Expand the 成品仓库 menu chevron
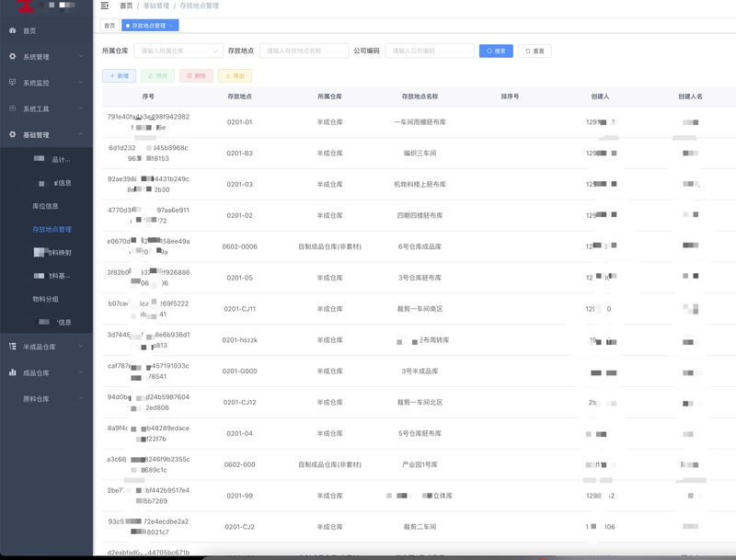This screenshot has width=736, height=560. pos(81,372)
